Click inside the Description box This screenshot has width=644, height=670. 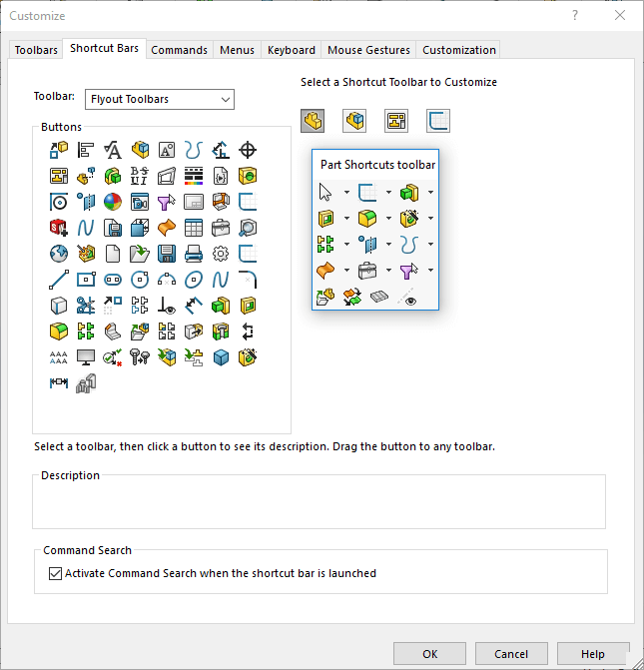coord(319,503)
